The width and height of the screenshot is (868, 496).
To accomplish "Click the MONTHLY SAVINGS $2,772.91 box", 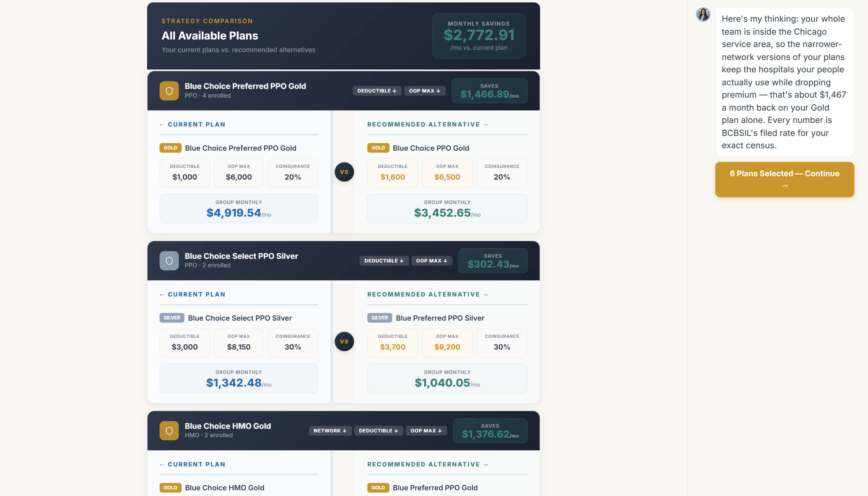I will 479,36.
